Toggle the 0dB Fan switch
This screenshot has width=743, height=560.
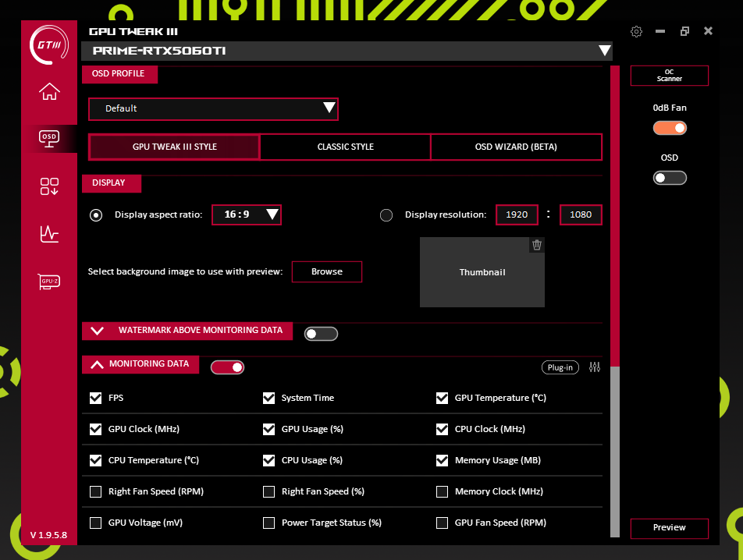click(670, 128)
